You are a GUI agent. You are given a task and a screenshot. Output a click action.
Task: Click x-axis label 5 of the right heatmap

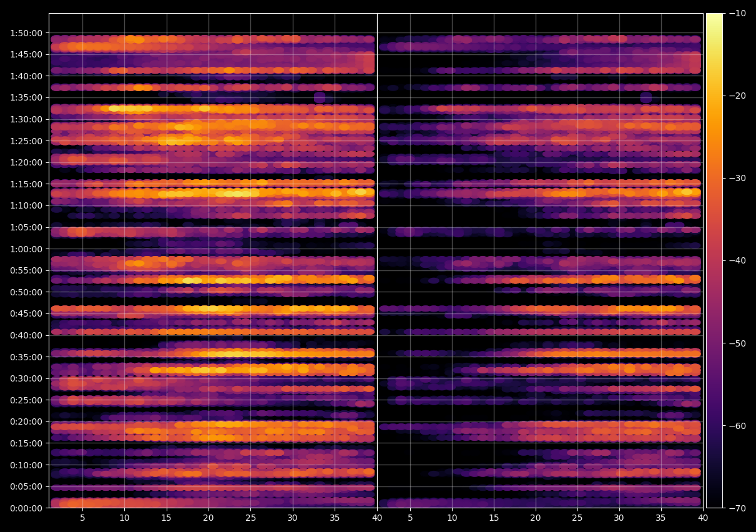pyautogui.click(x=410, y=518)
